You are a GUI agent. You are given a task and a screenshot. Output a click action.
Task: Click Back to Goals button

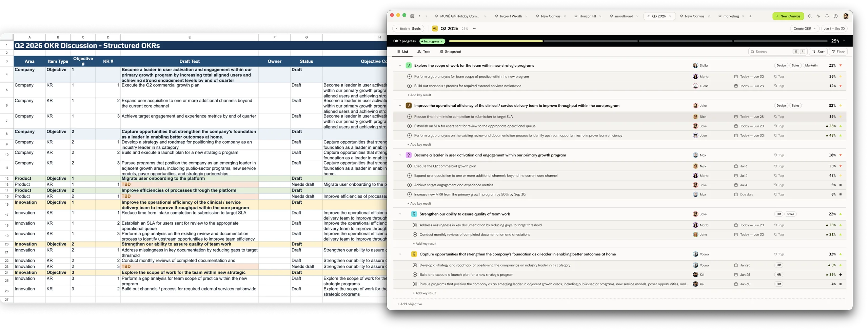(x=408, y=28)
